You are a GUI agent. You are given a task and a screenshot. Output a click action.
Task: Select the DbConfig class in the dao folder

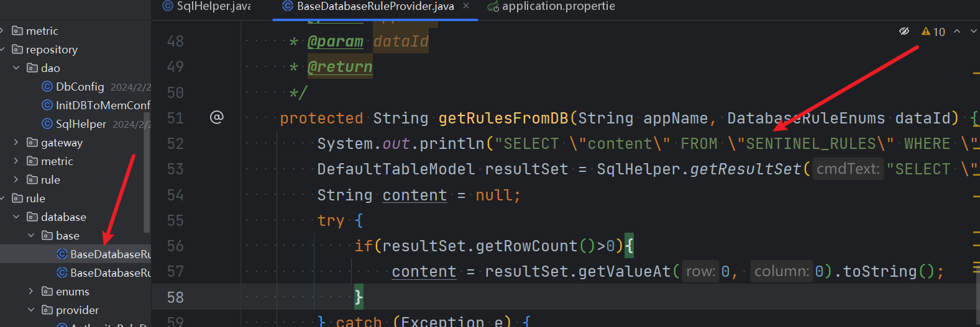pos(80,87)
